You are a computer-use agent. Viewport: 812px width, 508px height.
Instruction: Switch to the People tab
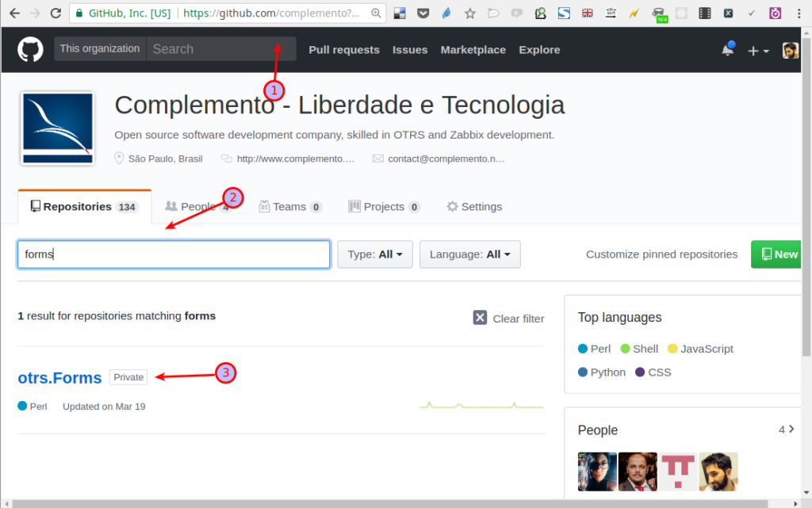(x=197, y=207)
